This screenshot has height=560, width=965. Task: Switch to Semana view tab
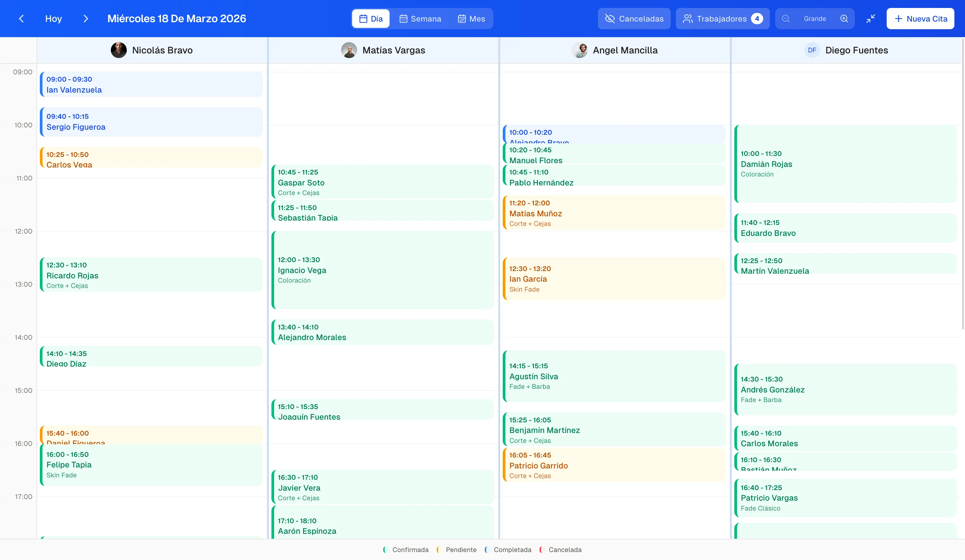[420, 19]
